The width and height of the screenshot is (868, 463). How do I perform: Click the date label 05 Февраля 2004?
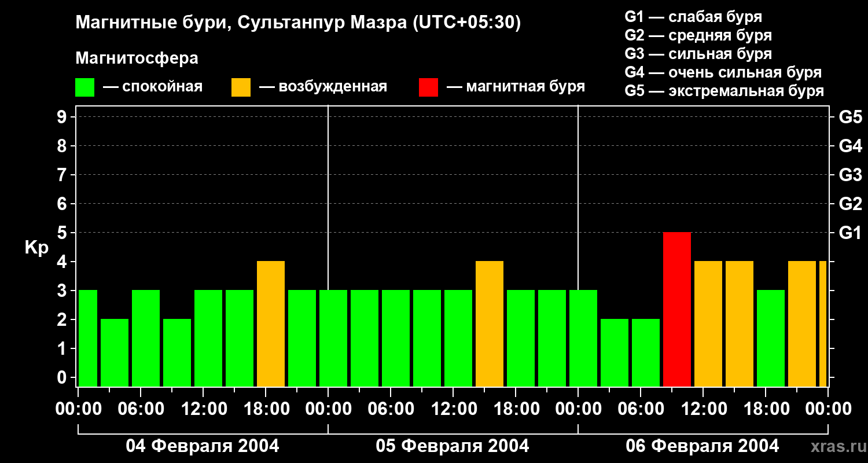[453, 446]
